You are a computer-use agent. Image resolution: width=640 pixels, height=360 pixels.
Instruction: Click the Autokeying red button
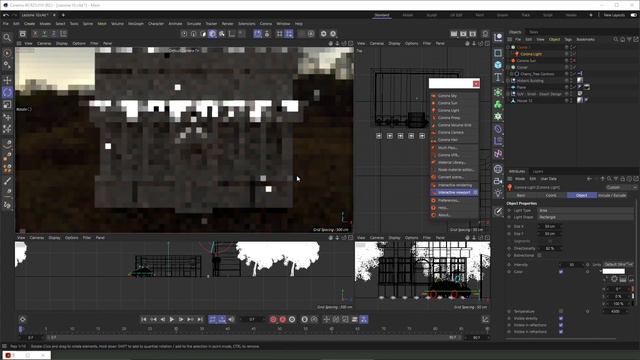[282, 319]
